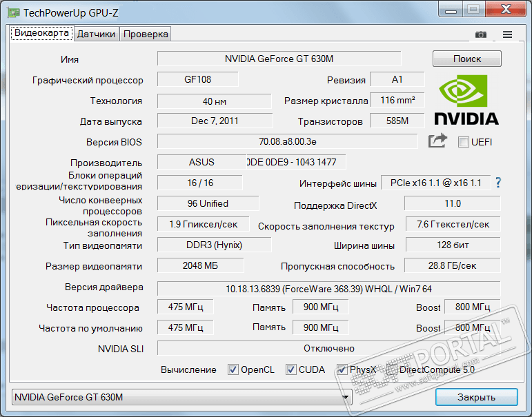The height and width of the screenshot is (417, 532).
Task: Click the Поиск button
Action: click(x=467, y=59)
